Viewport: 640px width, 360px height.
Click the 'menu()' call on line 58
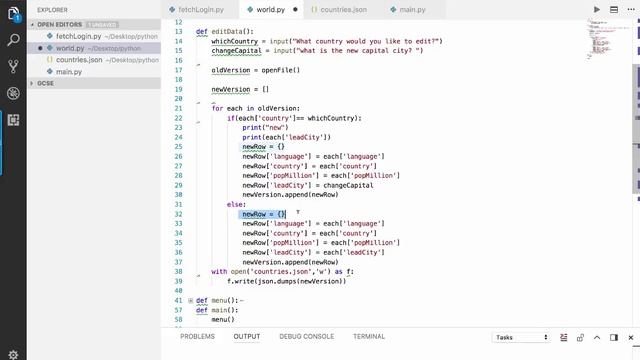[x=223, y=320]
